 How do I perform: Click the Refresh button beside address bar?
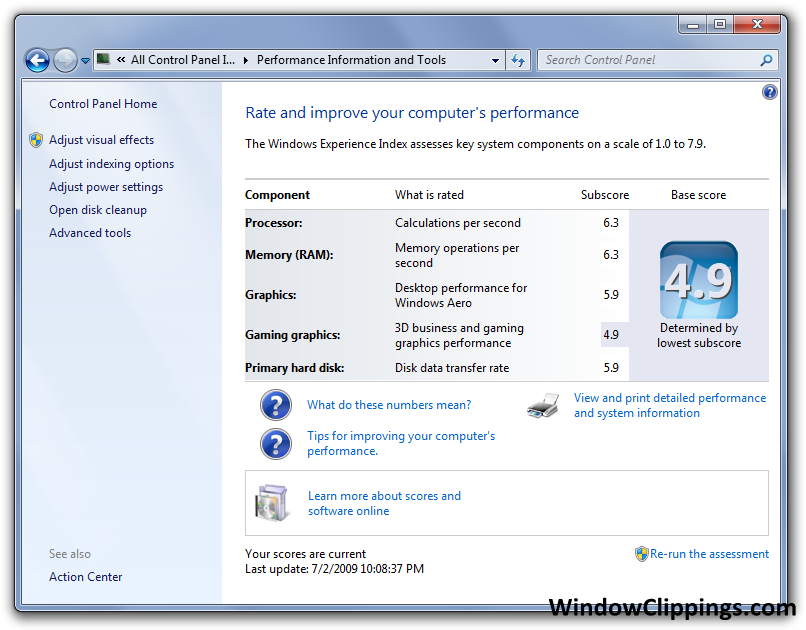(x=518, y=61)
